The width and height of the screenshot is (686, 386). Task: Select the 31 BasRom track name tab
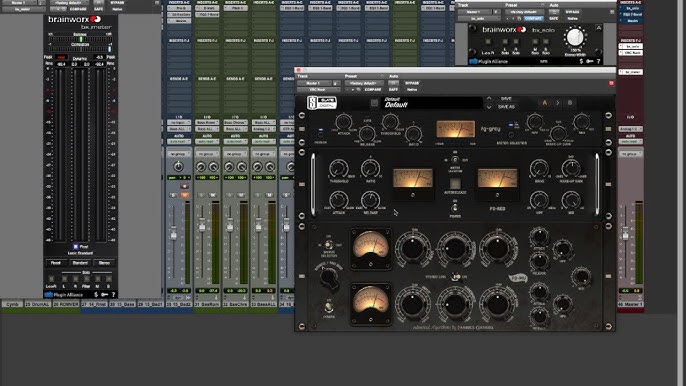[207, 304]
